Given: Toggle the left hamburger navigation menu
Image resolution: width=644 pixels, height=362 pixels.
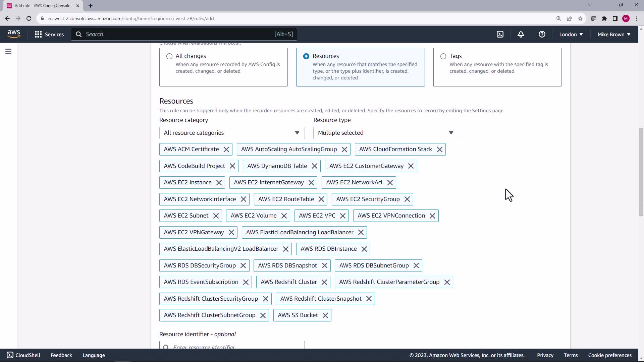Looking at the screenshot, I should [x=8, y=51].
